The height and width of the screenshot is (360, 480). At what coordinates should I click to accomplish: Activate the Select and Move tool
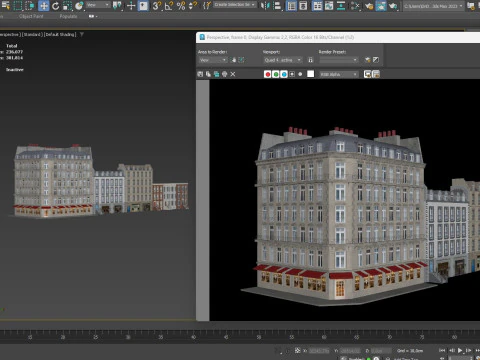point(43,5)
